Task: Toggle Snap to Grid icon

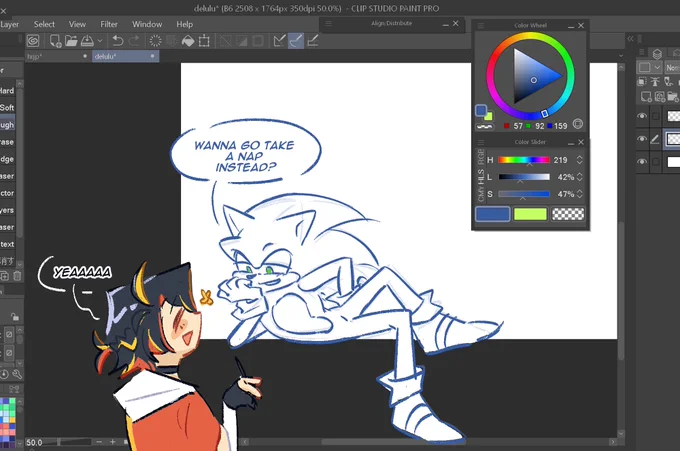Action: [x=313, y=41]
